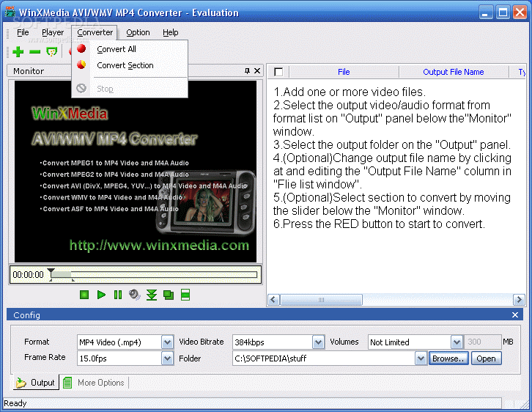Click the green plus add-file icon
532x412 pixels.
click(x=18, y=51)
